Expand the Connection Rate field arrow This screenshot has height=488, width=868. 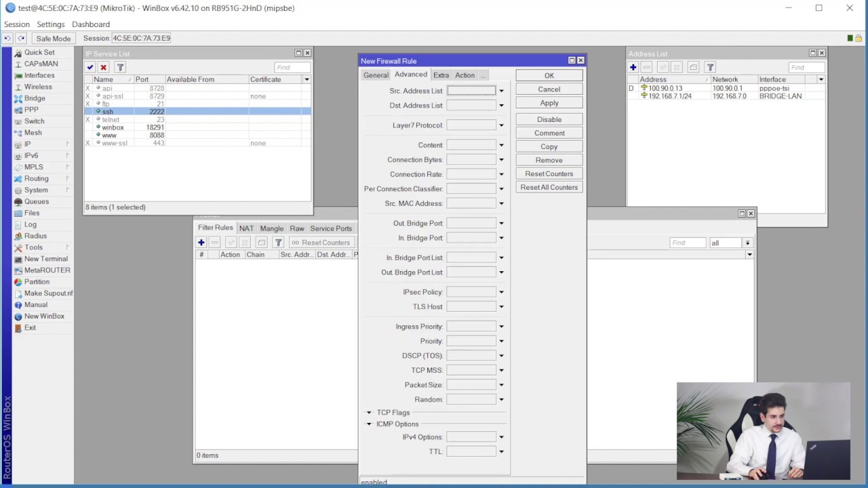(501, 175)
